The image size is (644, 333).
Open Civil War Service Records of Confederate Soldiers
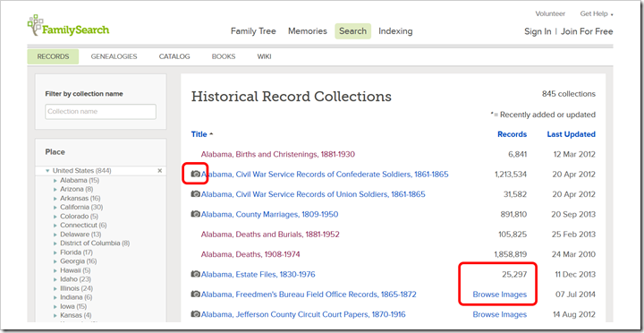pos(325,175)
